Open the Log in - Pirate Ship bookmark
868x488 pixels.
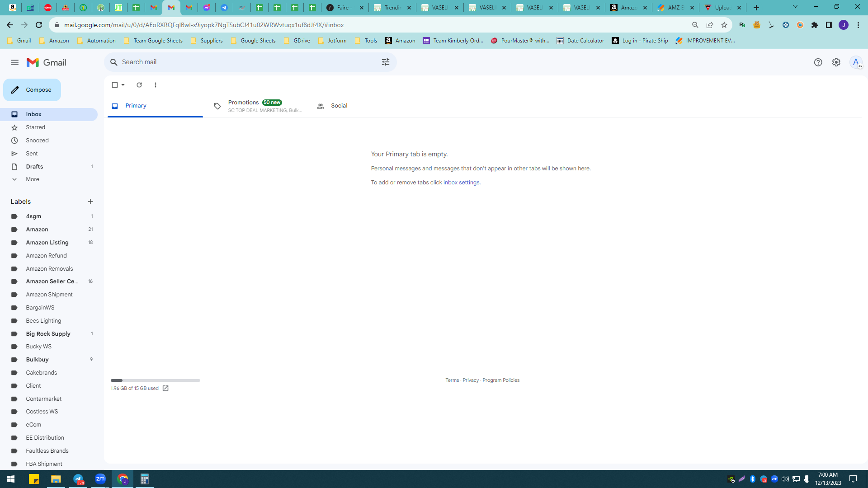point(639,41)
